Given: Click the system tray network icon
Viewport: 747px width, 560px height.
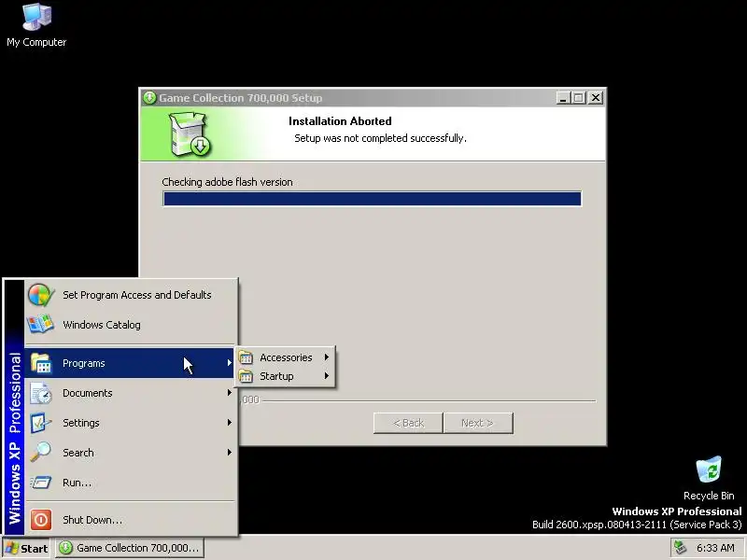Looking at the screenshot, I should pos(681,548).
